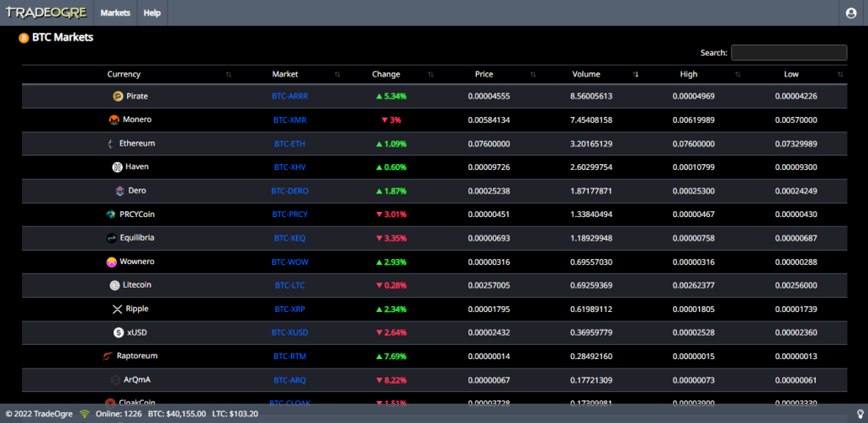Viewport: 868px width, 423px height.
Task: Open the BTC-PRCY market link
Action: [289, 214]
